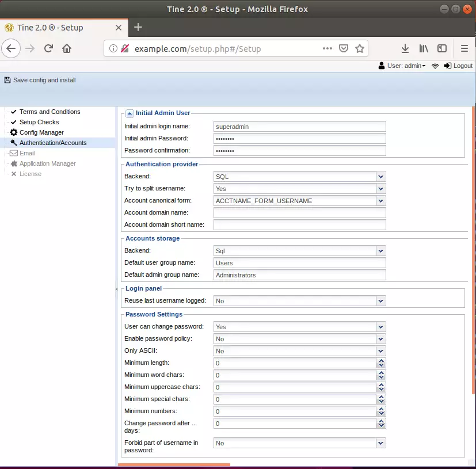This screenshot has height=469, width=476.
Task: Bookmark this page with the star
Action: click(x=360, y=48)
